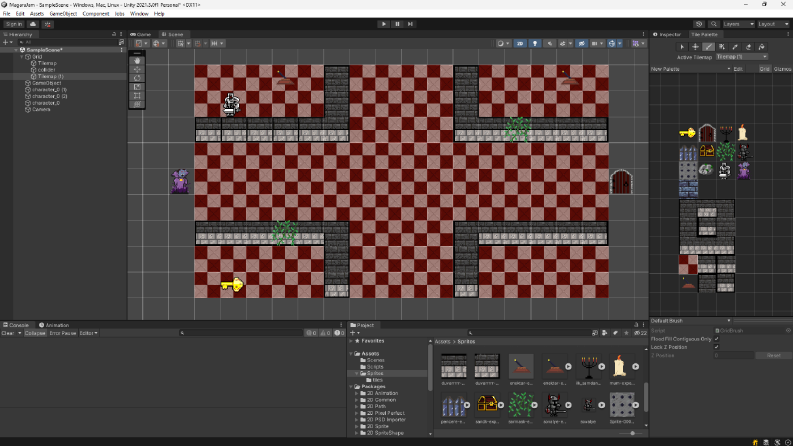Viewport: 793px width, 446px height.
Task: Open the Layers dropdown
Action: coord(738,24)
